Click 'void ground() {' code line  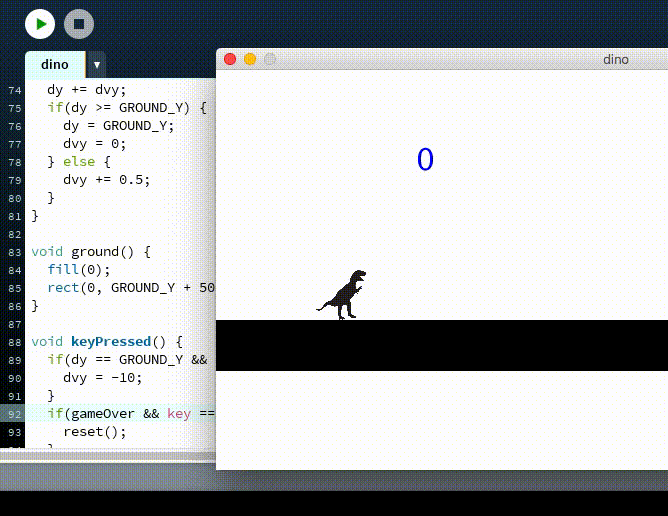[91, 252]
